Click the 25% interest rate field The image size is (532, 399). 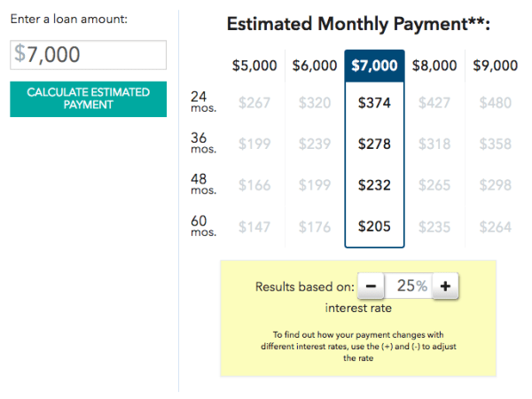coord(411,286)
